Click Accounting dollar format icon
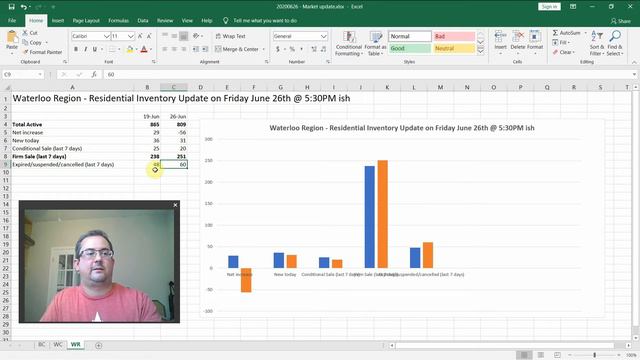Screen dimensions: 640x360 click(278, 49)
